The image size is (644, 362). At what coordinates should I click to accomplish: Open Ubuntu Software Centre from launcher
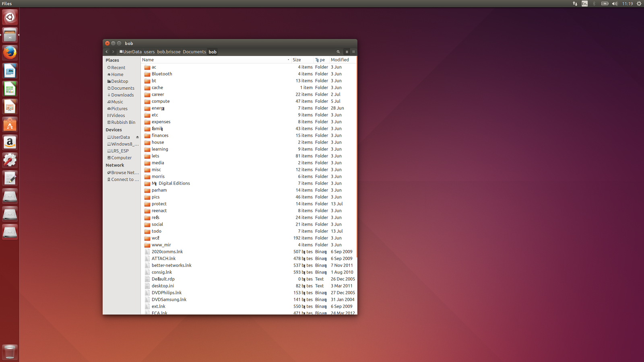10,125
